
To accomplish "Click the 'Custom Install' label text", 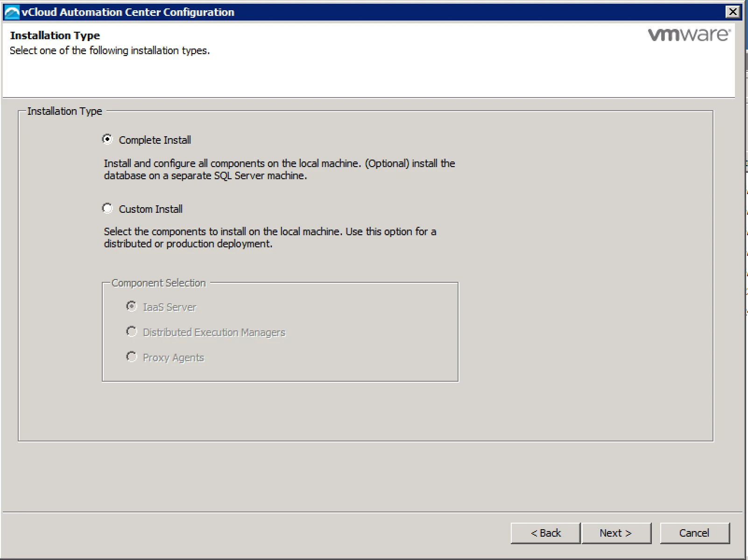I will pos(151,209).
